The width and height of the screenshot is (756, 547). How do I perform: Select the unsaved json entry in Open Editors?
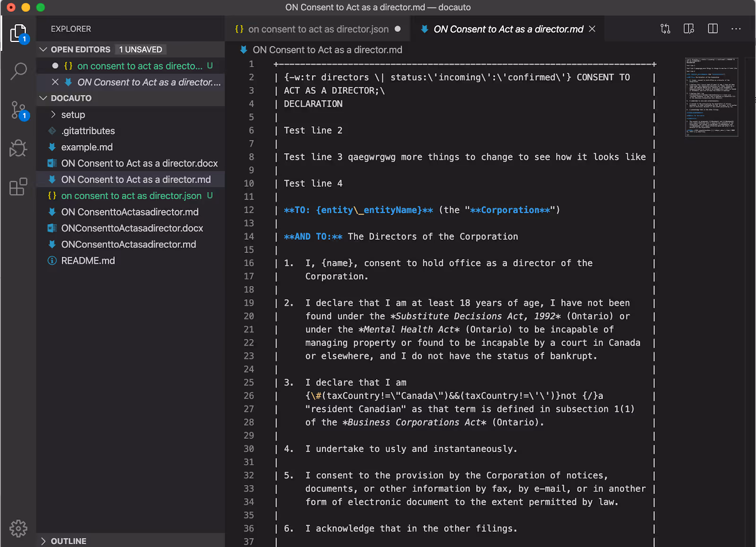pyautogui.click(x=130, y=66)
